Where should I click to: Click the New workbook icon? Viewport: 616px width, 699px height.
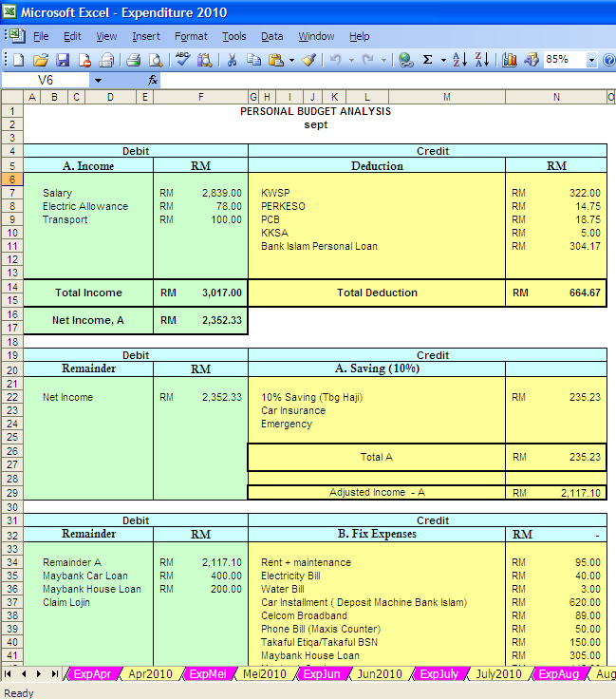(18, 60)
